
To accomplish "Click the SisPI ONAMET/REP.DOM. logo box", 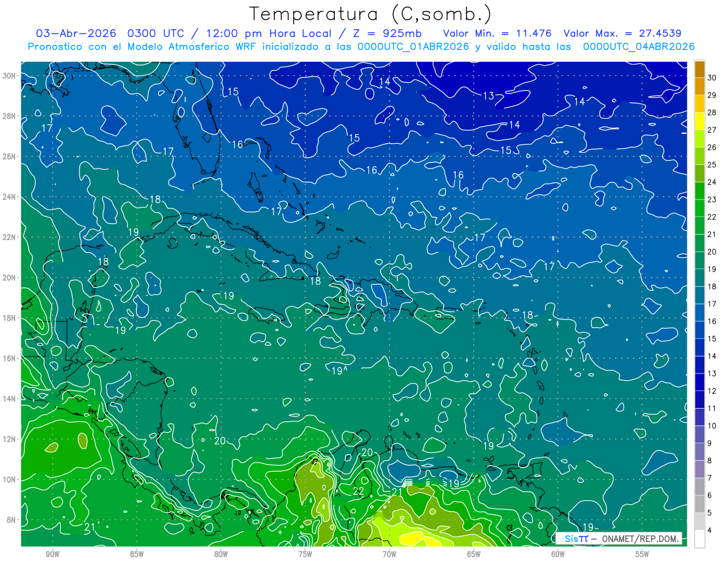I will [x=619, y=538].
